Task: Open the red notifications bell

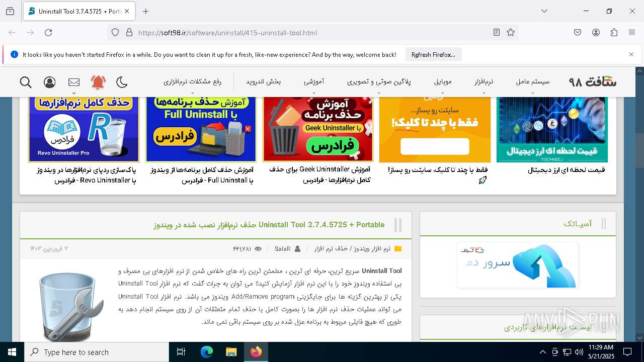Action: pyautogui.click(x=98, y=82)
